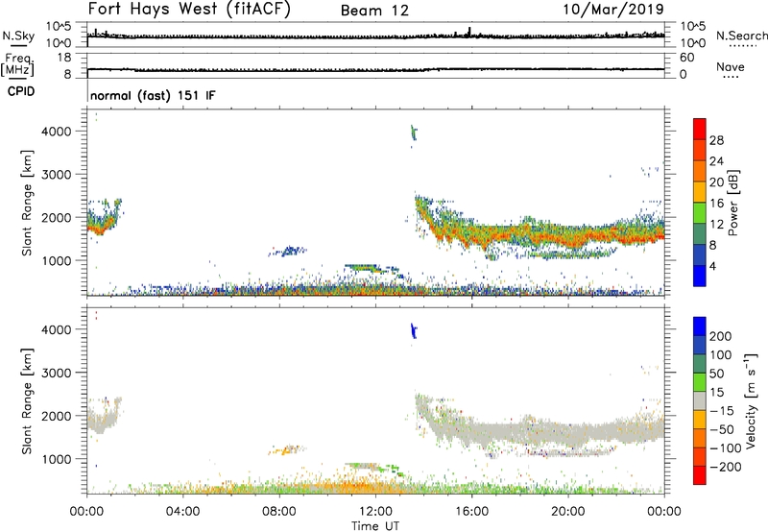Click the '4000' tick on the power panel
Viewport: 768px width, 532px height.
click(56, 132)
